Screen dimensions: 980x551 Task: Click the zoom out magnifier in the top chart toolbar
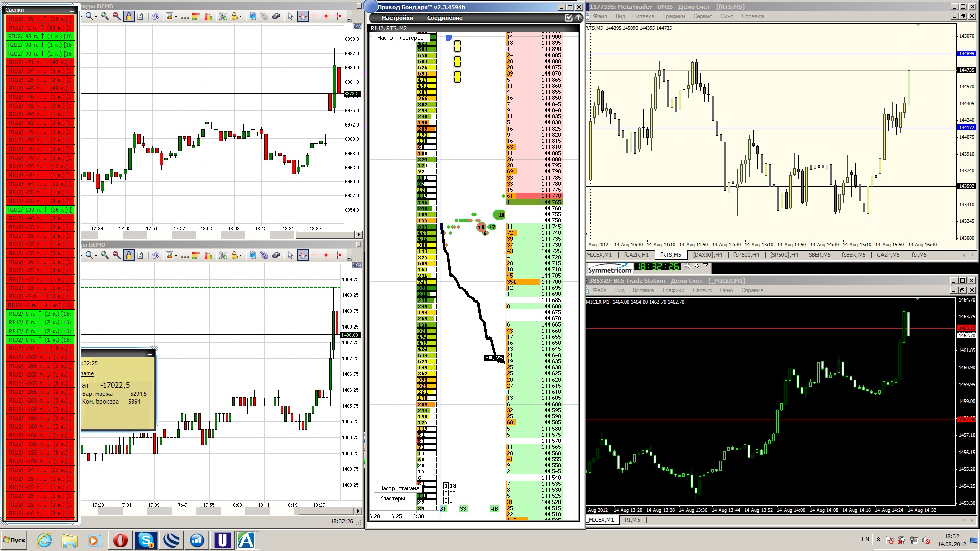[x=116, y=16]
